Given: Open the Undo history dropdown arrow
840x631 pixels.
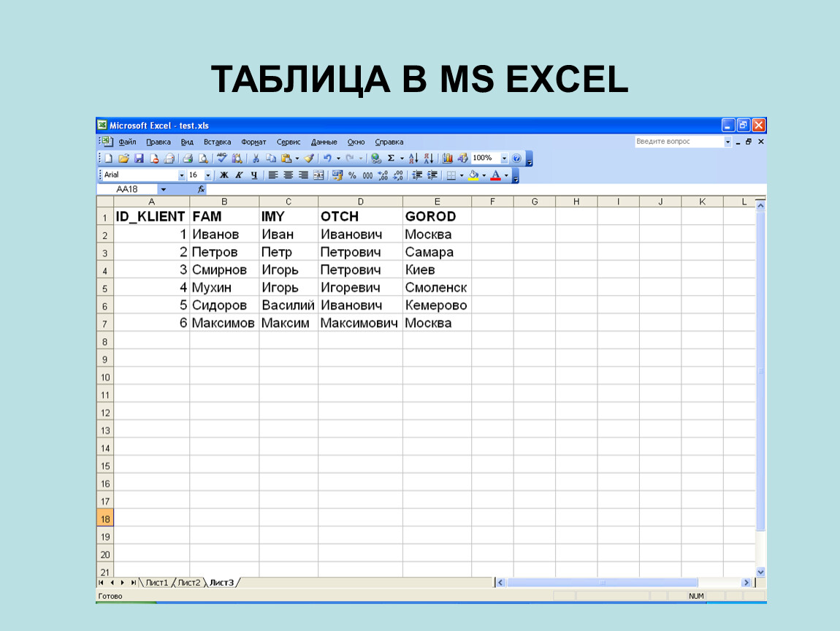Looking at the screenshot, I should (338, 158).
